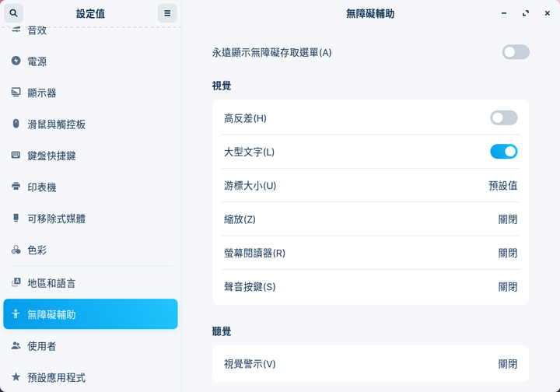Open 聲音按鍵 sound keys row
The height and width of the screenshot is (392, 560).
click(x=371, y=287)
